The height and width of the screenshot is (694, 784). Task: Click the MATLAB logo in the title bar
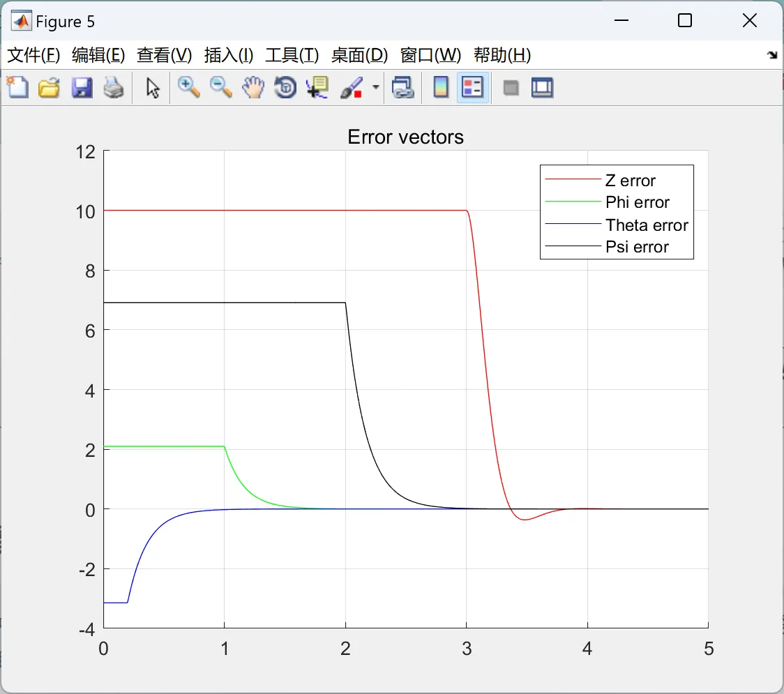tap(22, 20)
